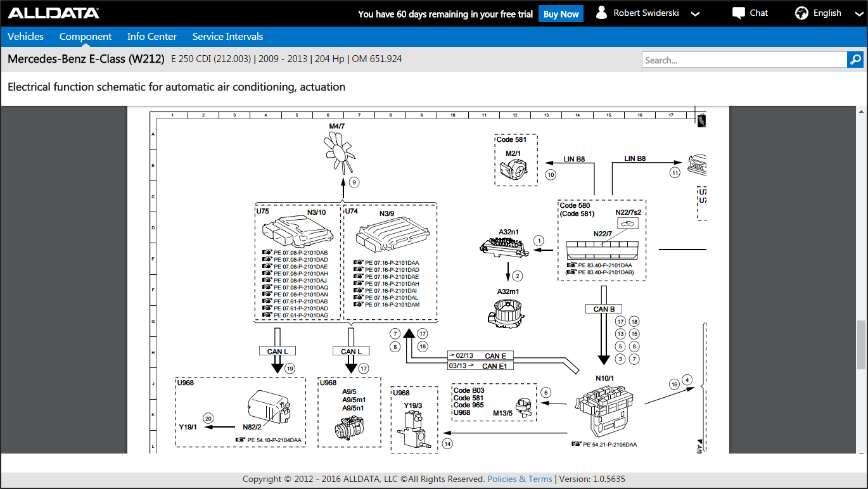Open link PE 07.16-P-2101DAA

tap(392, 263)
